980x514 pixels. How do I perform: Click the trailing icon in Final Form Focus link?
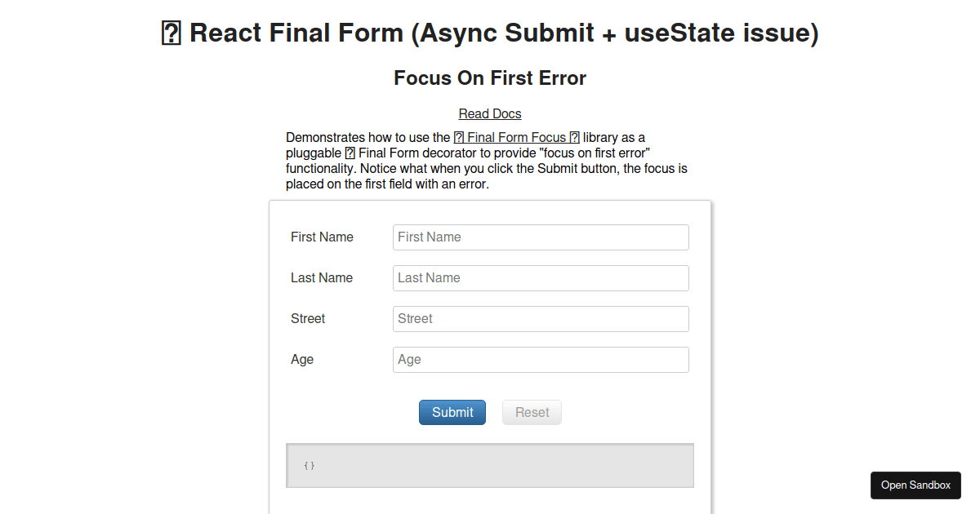(573, 137)
